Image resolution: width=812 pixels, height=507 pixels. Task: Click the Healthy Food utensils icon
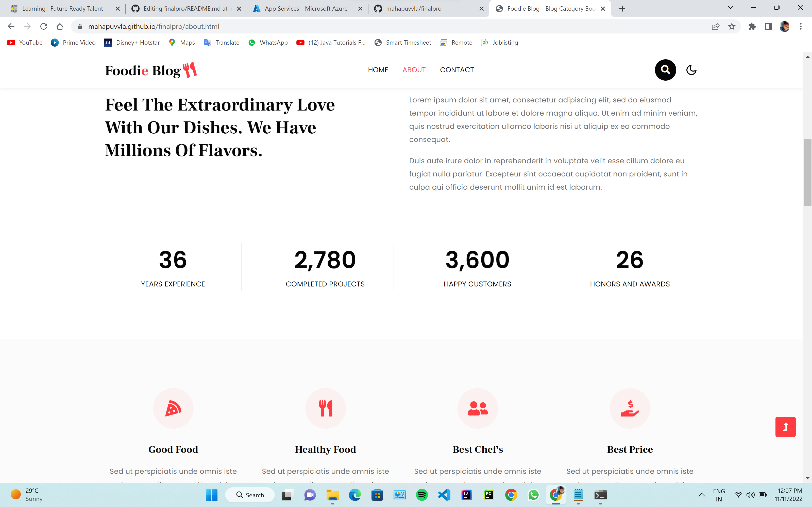(x=326, y=408)
